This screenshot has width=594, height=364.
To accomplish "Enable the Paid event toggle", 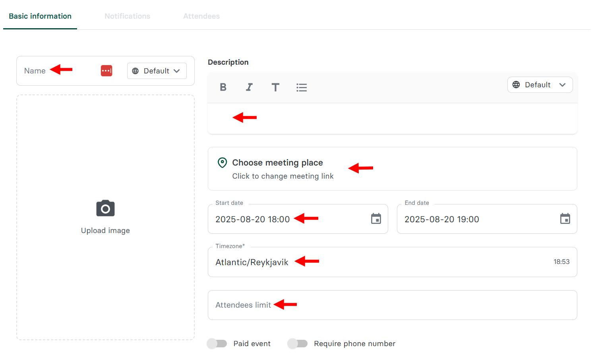I will [x=217, y=343].
